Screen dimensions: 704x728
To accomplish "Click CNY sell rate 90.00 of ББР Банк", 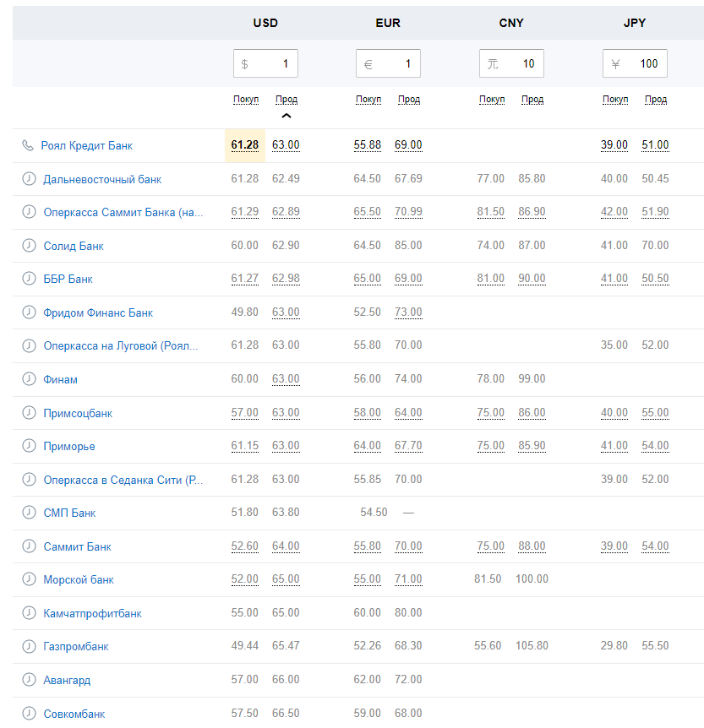I will [x=532, y=279].
